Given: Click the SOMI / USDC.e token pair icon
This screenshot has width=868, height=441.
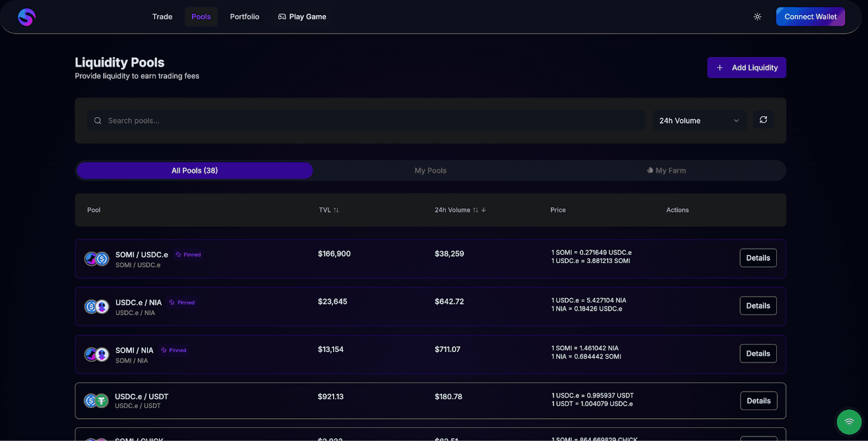Looking at the screenshot, I should point(97,259).
